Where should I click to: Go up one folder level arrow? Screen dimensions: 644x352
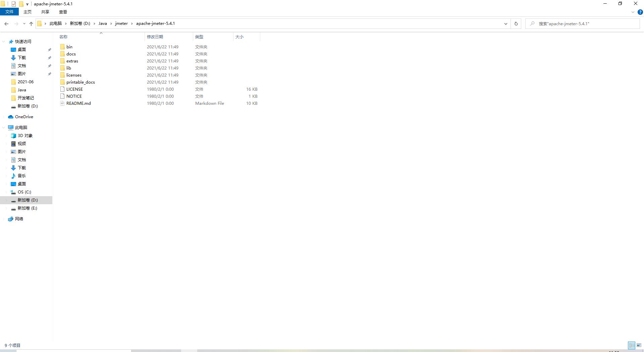(x=31, y=24)
